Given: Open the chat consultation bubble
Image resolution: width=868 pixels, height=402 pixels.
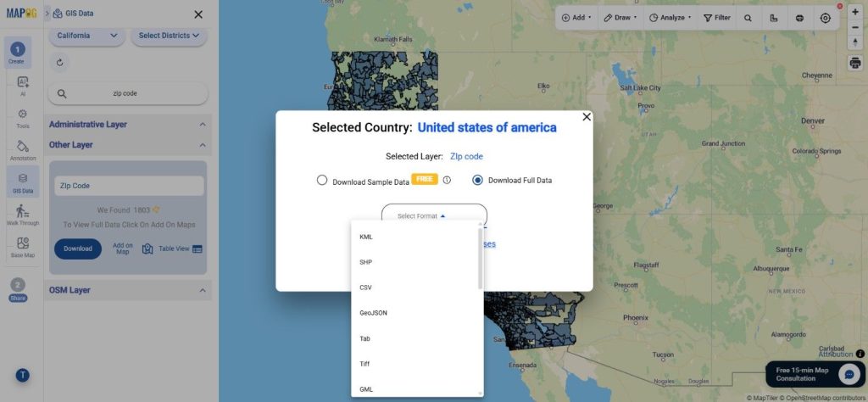Looking at the screenshot, I should coord(849,374).
